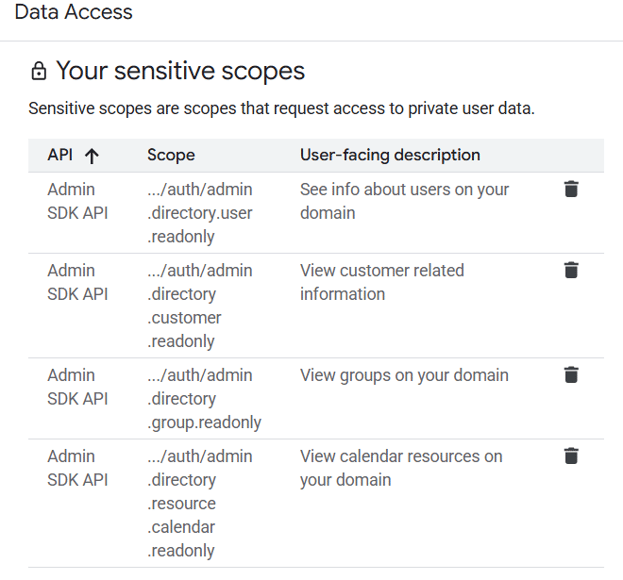Viewport: 623px width, 580px height.
Task: Sort by the API column header
Action: pos(60,156)
